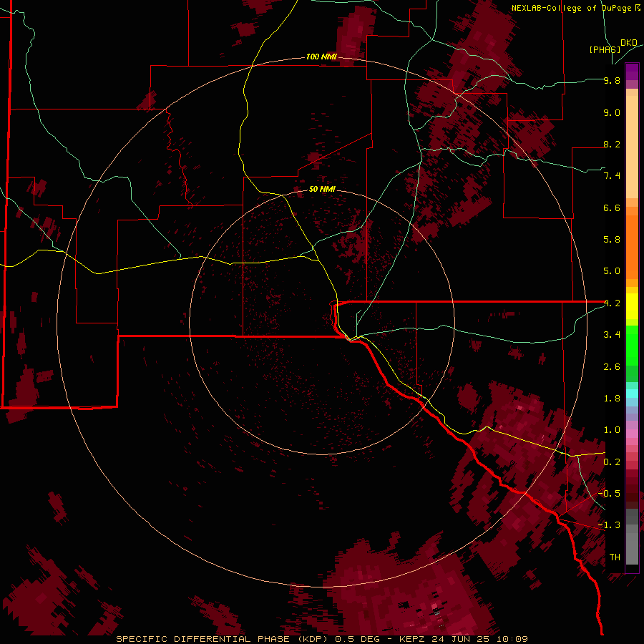Pick the light peach band of the color bar
644x644 pixels.
click(x=632, y=147)
